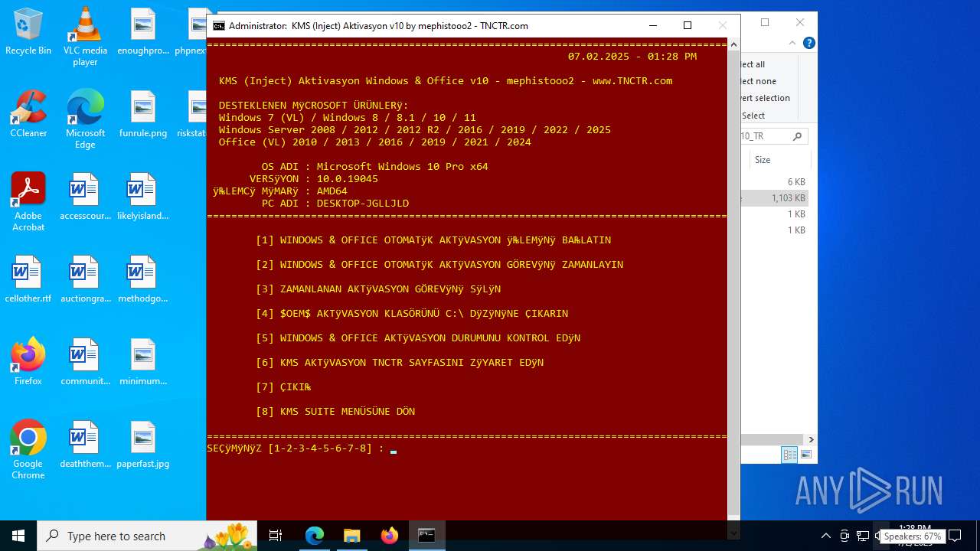This screenshot has width=980, height=551.
Task: Select the paperfast.jpg desktop file
Action: click(142, 445)
